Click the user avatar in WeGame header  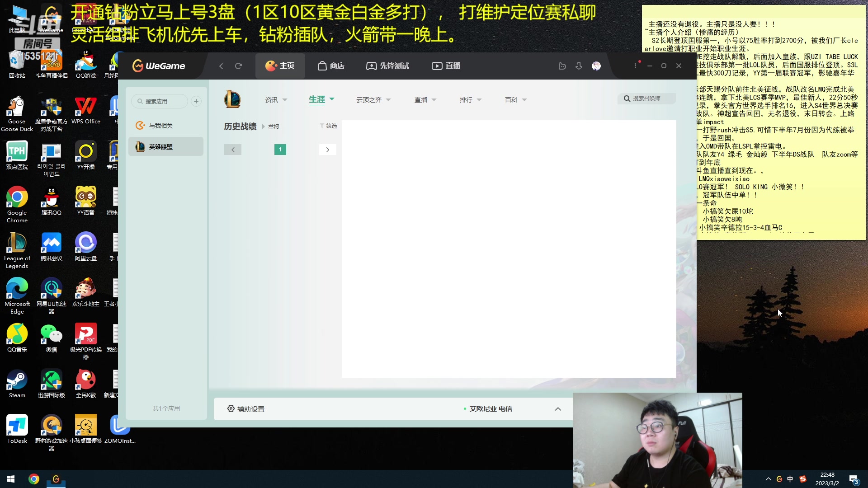pos(596,66)
